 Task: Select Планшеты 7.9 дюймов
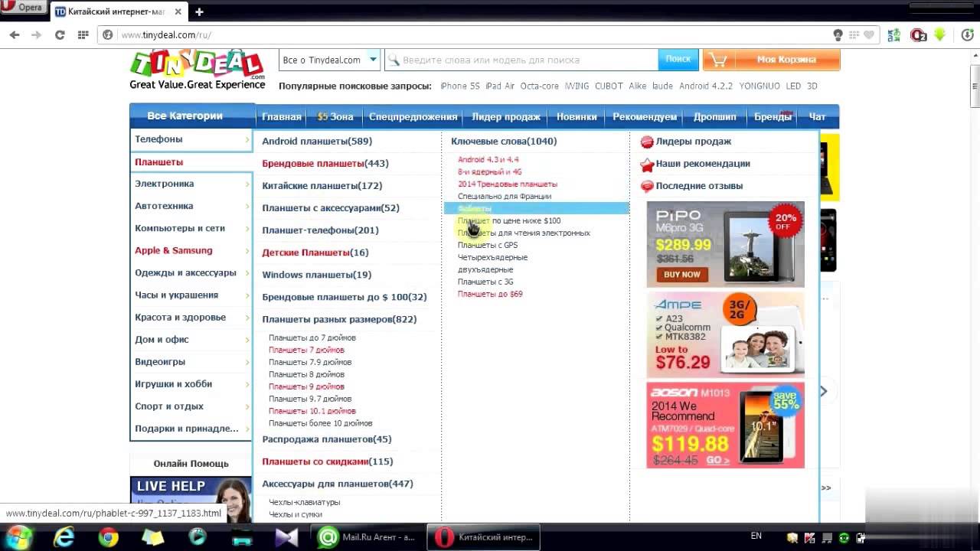[310, 362]
